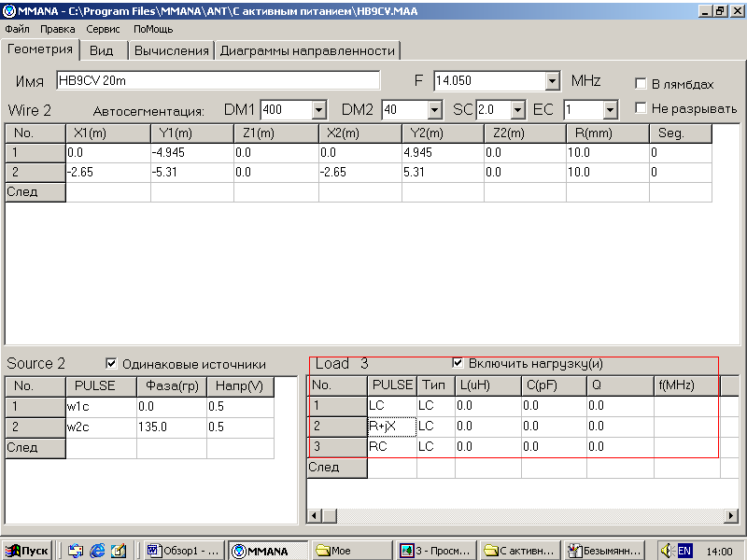Expand the frequency F dropdown
The height and width of the screenshot is (560, 747).
(x=552, y=81)
